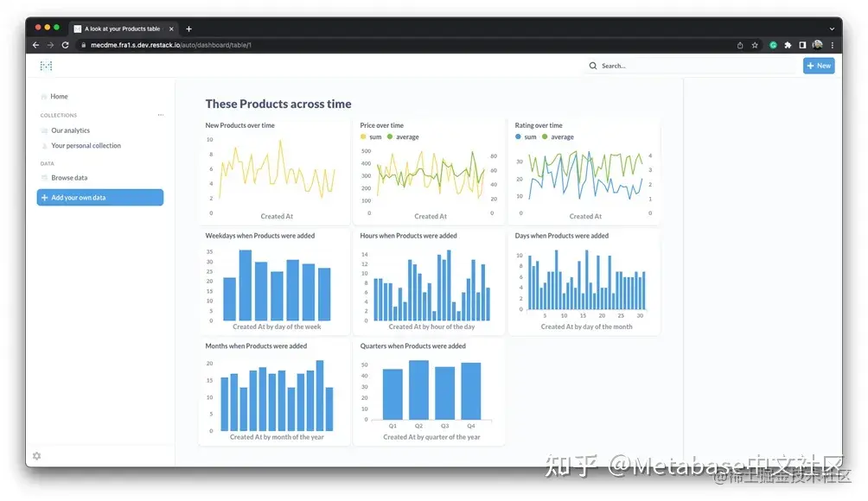Click the 'These Products across time' heading

[x=278, y=104]
